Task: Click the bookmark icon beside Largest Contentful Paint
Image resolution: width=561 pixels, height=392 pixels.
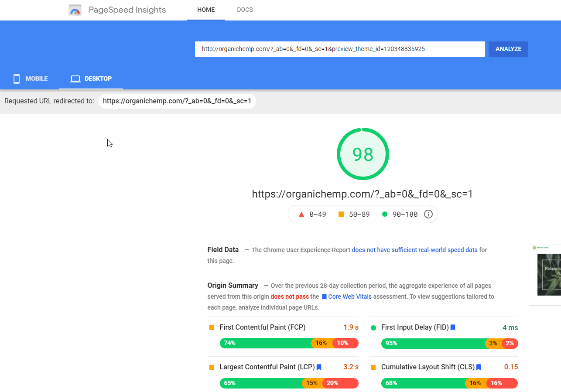Action: [319, 367]
